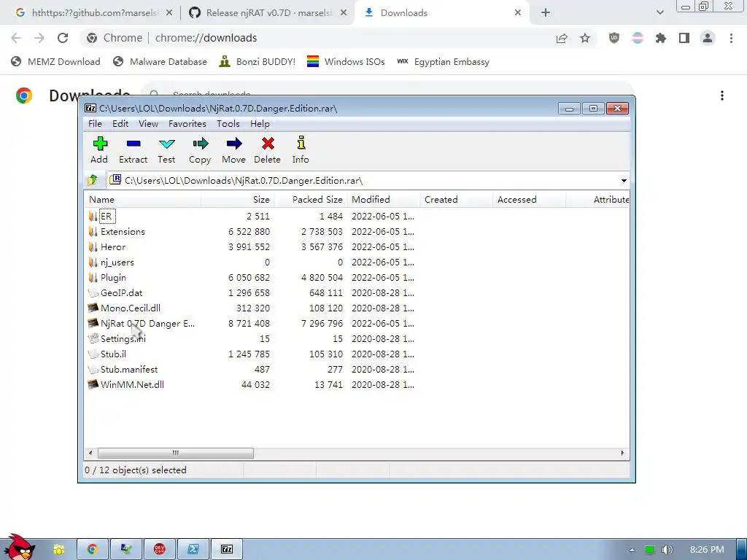
Task: Click the volume speaker tray icon
Action: click(667, 550)
